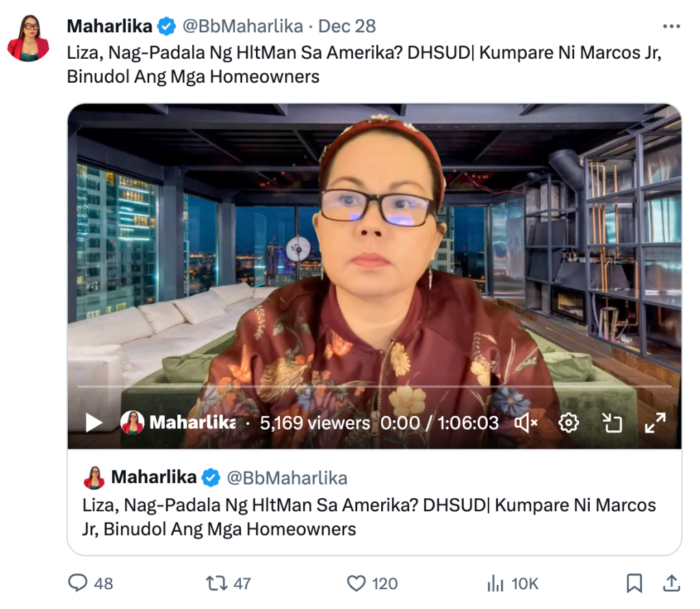The height and width of the screenshot is (609, 700).
Task: Open the quoted Maharlika post card text
Action: pyautogui.click(x=369, y=517)
